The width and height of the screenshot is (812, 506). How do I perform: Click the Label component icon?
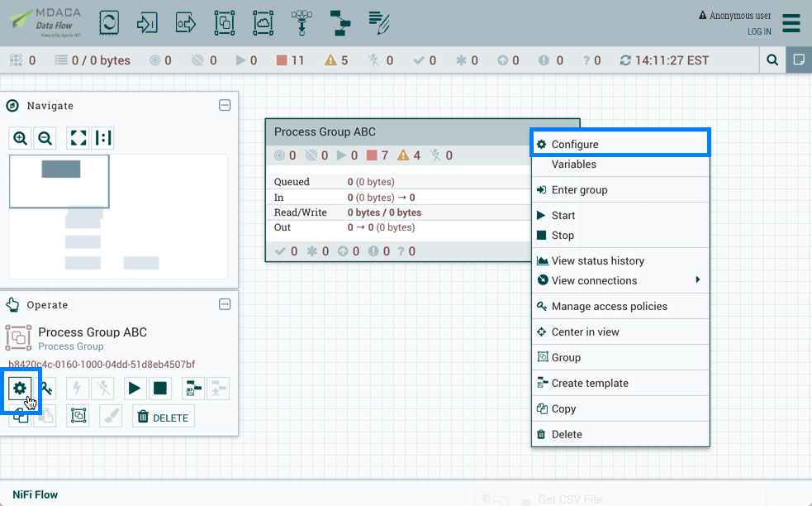(378, 22)
